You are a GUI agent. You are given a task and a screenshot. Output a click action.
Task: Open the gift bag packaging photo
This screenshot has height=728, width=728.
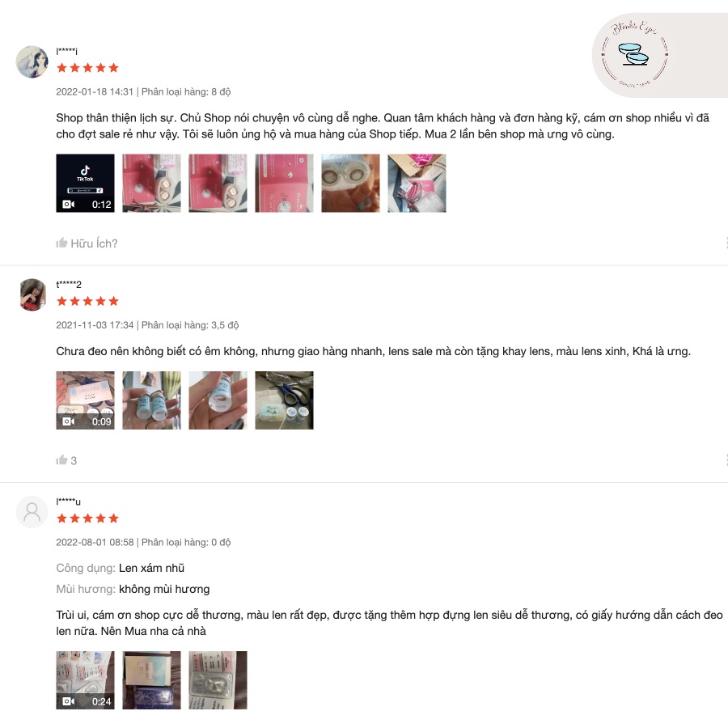coord(417,184)
